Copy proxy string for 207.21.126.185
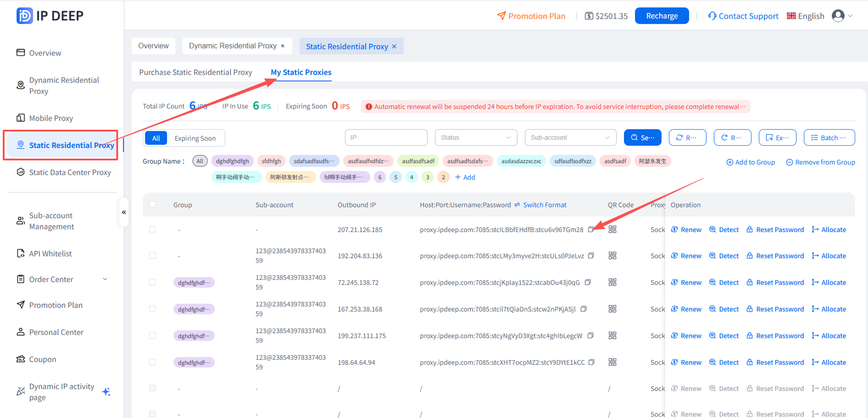Screen dimensions: 868x418 click(x=591, y=229)
